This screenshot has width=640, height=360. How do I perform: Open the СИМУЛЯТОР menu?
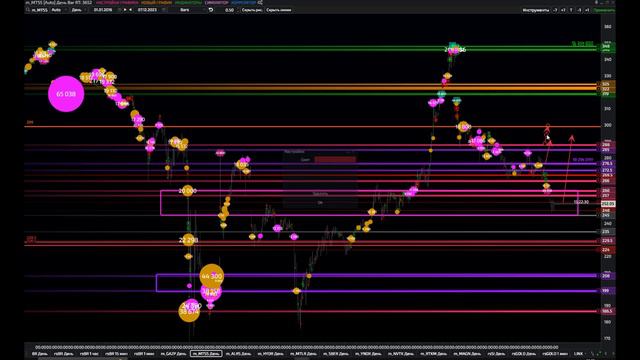tap(217, 2)
